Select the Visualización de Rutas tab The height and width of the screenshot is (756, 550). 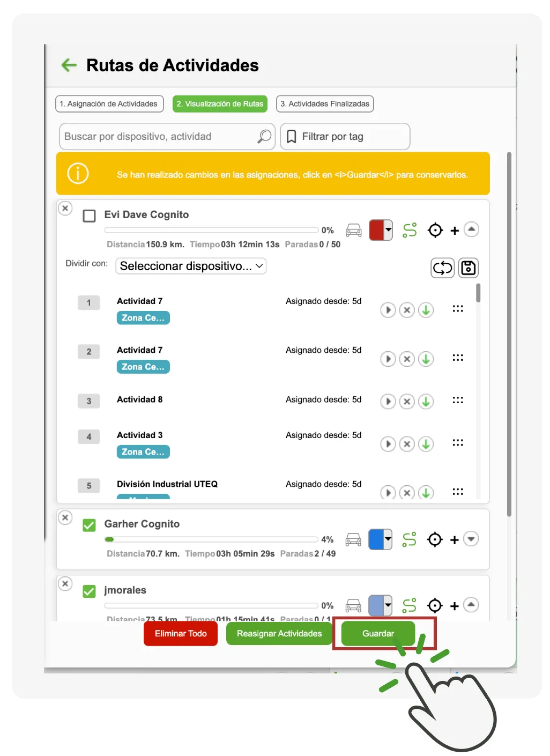click(x=220, y=104)
